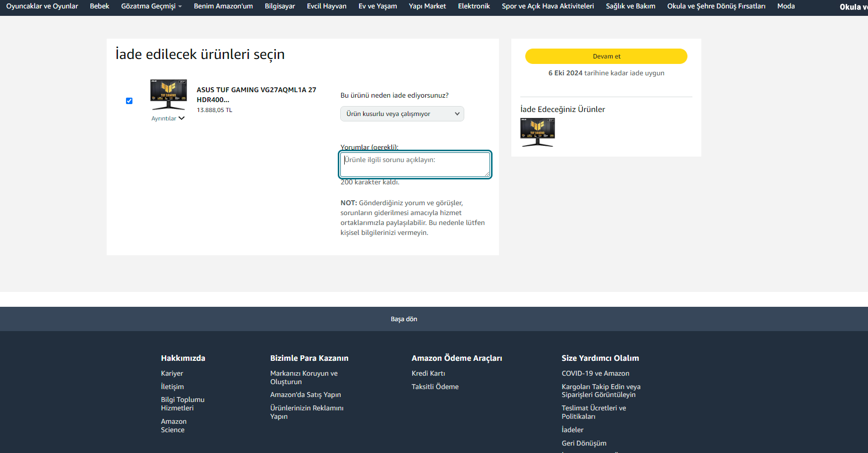868x453 pixels.
Task: Open the return reason dropdown
Action: point(402,114)
